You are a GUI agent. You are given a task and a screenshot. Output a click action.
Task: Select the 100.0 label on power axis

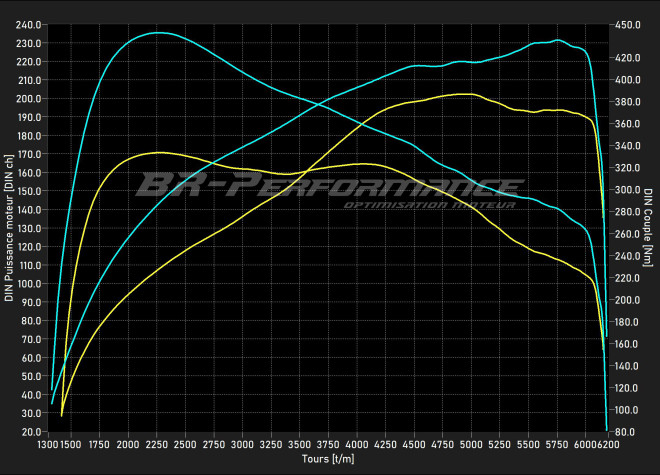pos(28,284)
